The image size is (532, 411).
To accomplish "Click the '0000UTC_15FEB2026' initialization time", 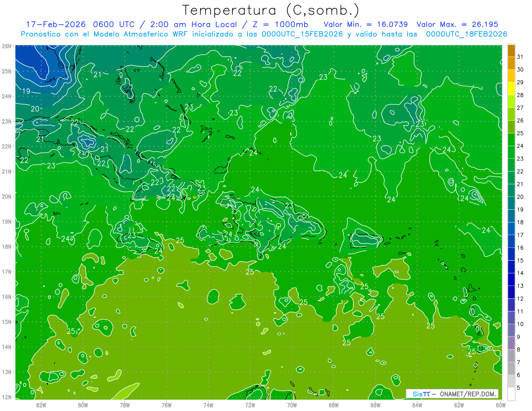I will 302,34.
